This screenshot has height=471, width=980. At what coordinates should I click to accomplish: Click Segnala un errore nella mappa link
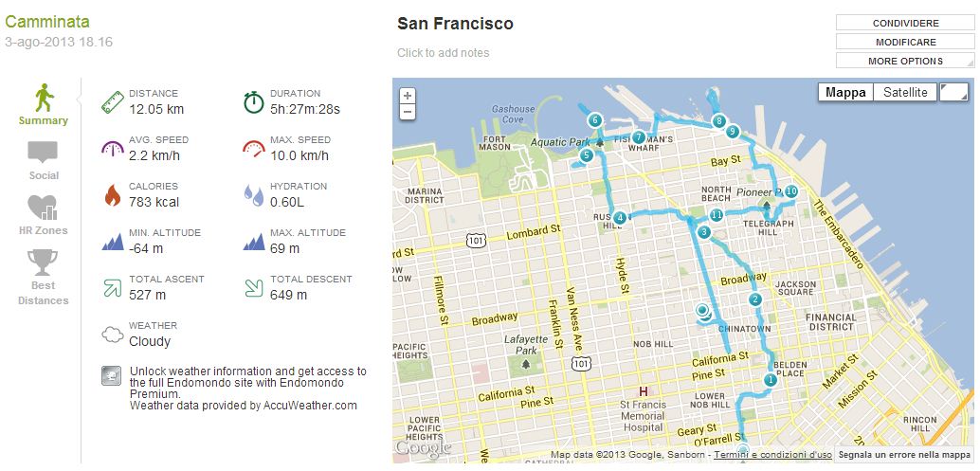[x=906, y=455]
